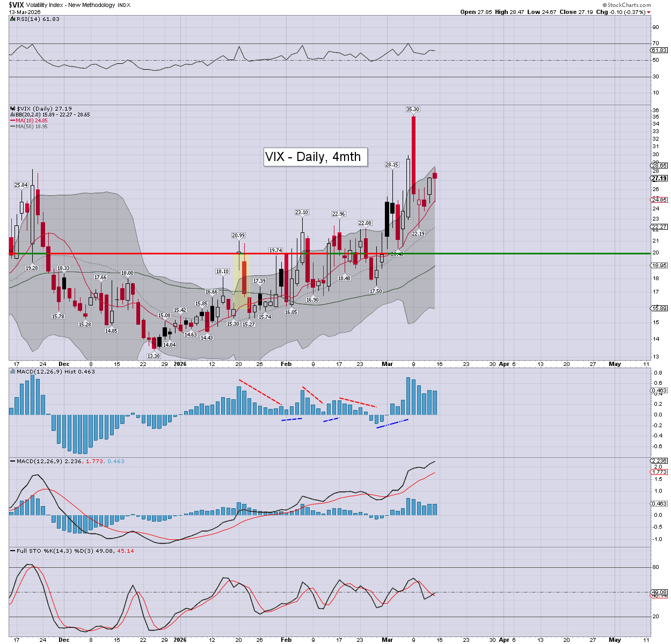The height and width of the screenshot is (644, 671).
Task: Click the 61.83 RSI value tag
Action: pyautogui.click(x=659, y=50)
